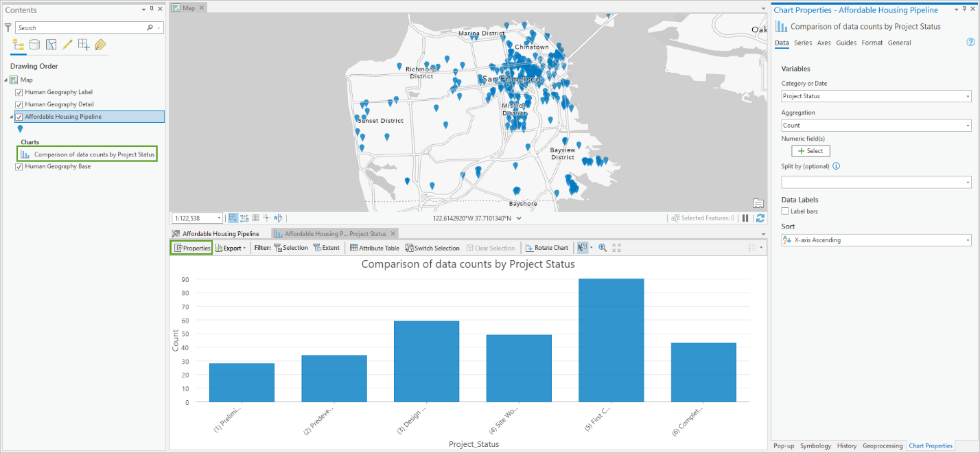Open Contents pane options menu arrow
The image size is (980, 453).
143,10
